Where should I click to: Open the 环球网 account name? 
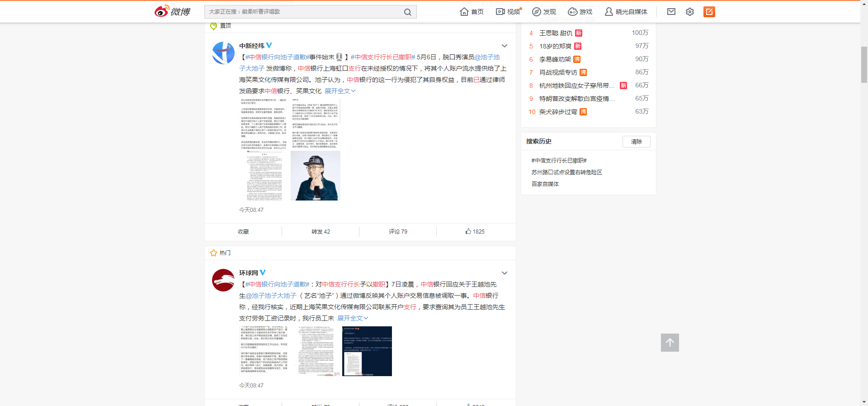coord(249,273)
